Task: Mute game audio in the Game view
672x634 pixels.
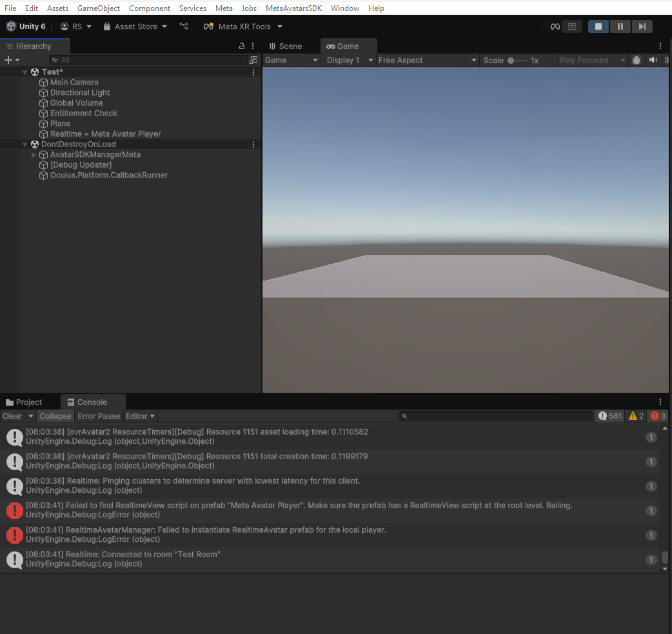Action: (x=653, y=60)
